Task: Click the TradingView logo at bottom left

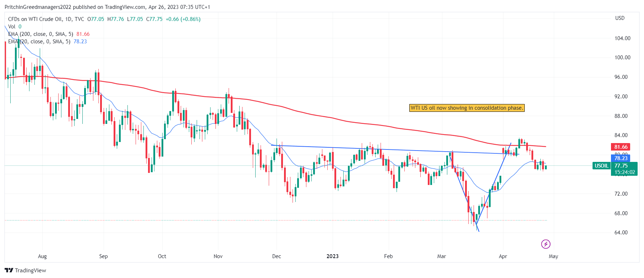Action: 26,270
